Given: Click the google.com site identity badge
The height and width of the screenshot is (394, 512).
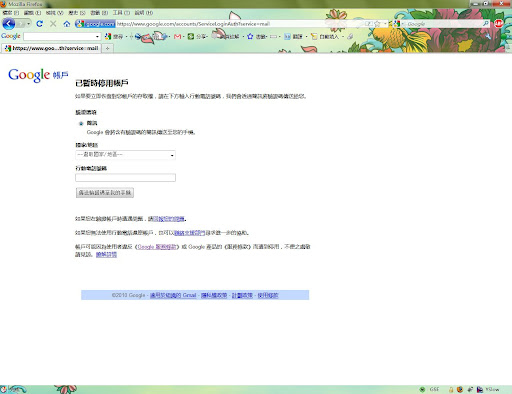Looking at the screenshot, I should pos(95,24).
